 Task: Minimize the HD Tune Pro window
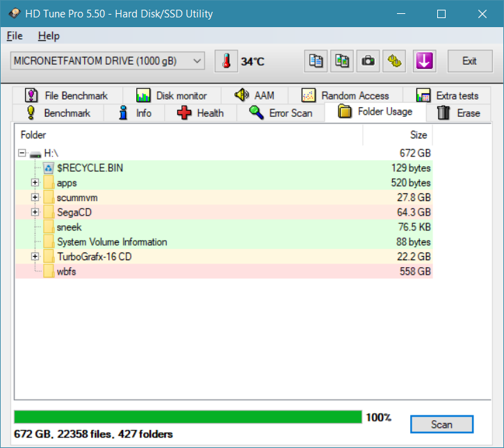point(401,14)
